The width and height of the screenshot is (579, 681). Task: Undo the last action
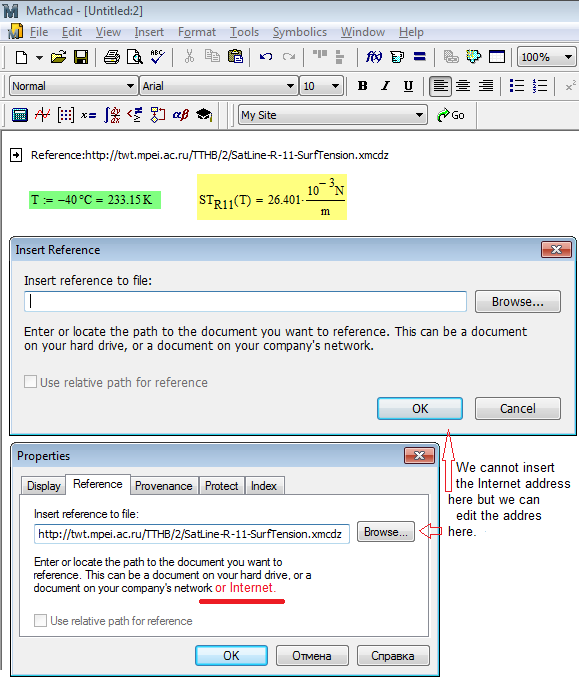coord(266,56)
